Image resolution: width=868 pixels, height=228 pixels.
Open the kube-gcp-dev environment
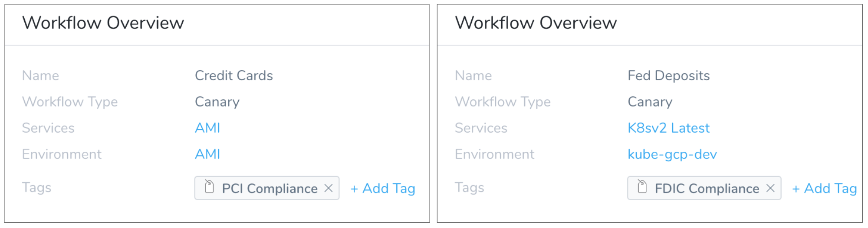(672, 155)
